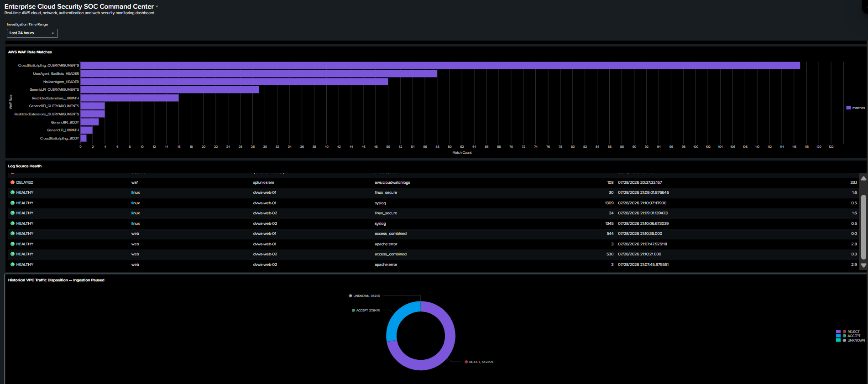Click the HEALTHY dot in dvwa-web-02 syslog row

(12, 223)
